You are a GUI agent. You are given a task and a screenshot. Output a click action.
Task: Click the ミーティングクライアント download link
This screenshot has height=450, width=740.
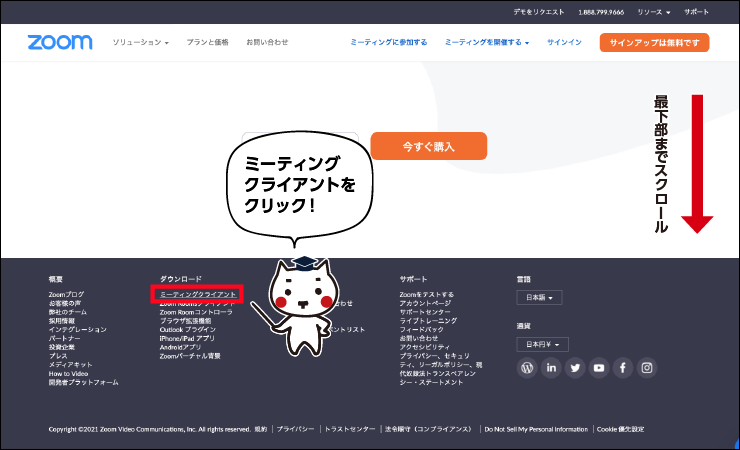click(x=198, y=294)
